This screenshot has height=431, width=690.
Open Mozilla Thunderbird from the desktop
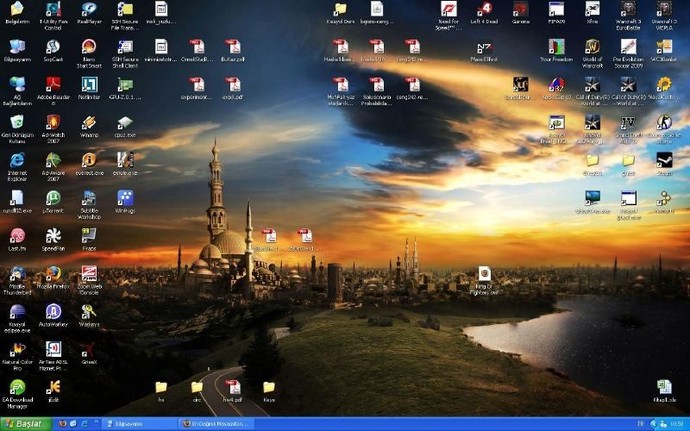click(17, 274)
